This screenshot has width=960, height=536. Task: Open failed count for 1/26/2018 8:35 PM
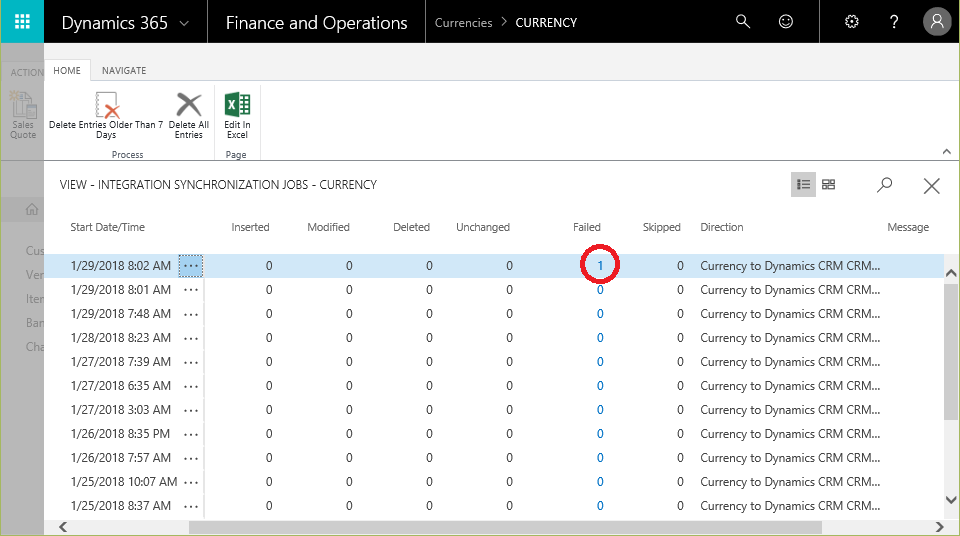pos(600,434)
